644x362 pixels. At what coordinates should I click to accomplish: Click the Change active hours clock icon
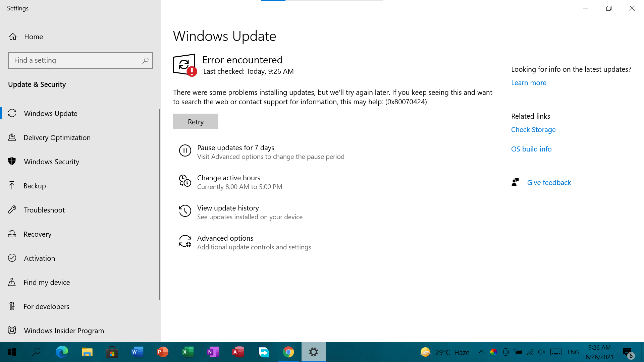pyautogui.click(x=185, y=181)
